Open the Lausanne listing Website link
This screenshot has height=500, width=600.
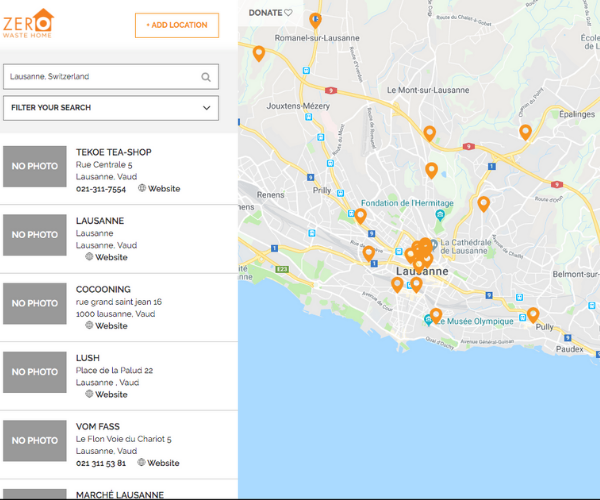[111, 257]
